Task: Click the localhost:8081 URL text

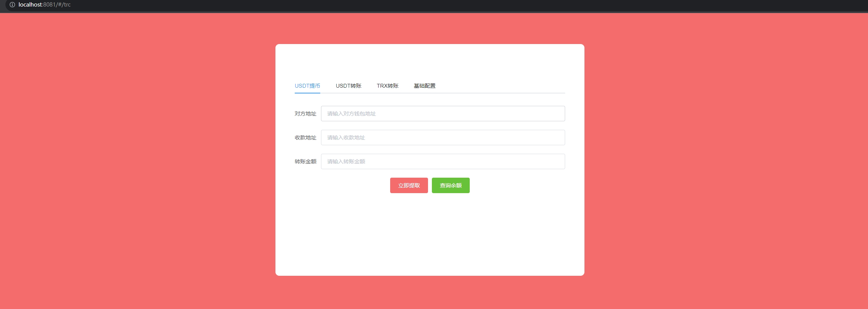Action: click(44, 5)
